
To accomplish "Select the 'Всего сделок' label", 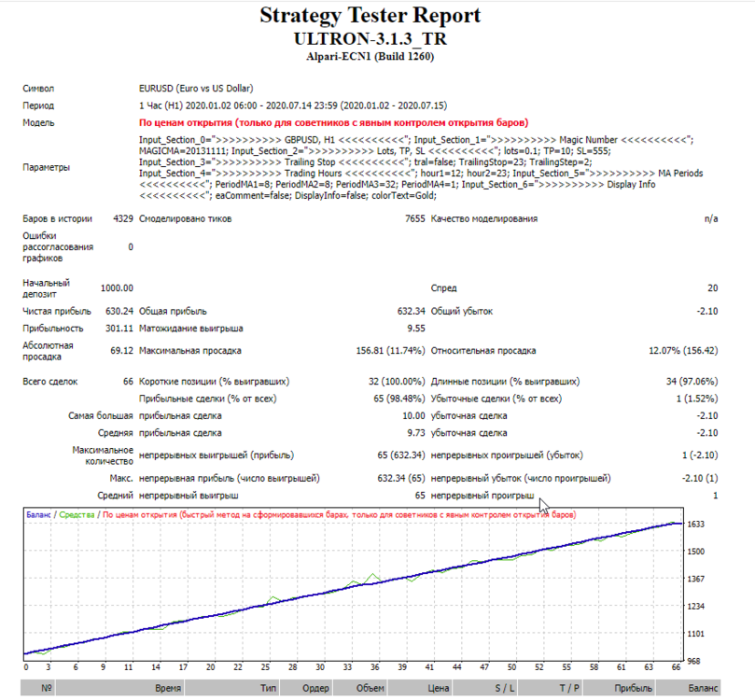I will 50,382.
